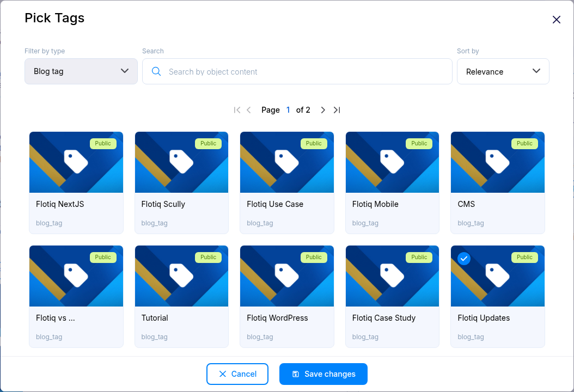Focus the Search by object content field
This screenshot has width=574, height=392.
297,71
